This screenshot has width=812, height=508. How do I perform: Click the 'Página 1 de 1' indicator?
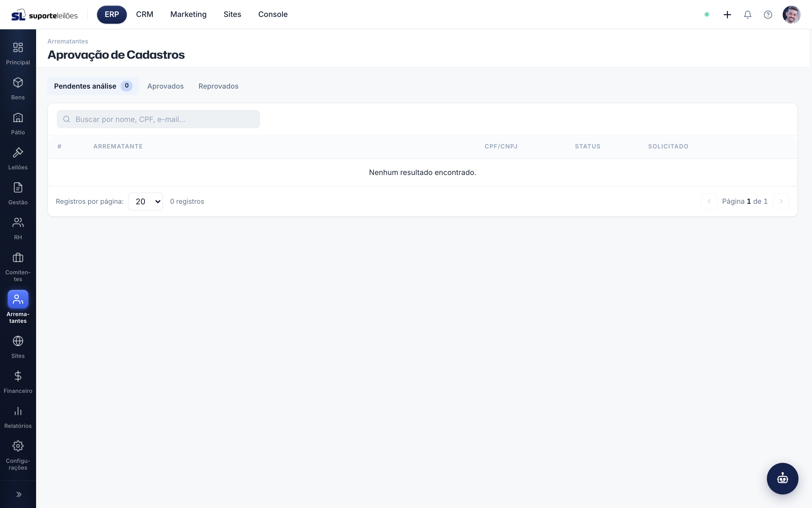point(745,201)
